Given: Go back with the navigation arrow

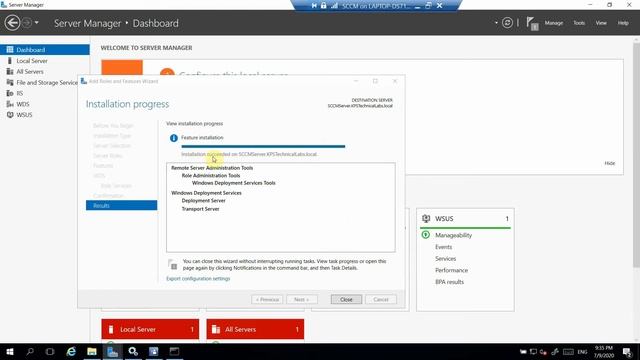Looking at the screenshot, I should pos(12,23).
